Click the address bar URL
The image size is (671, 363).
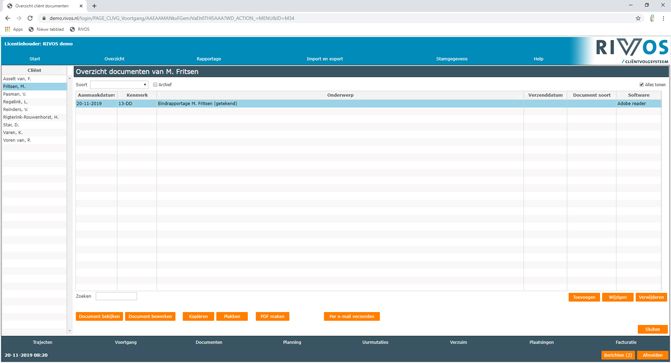coord(172,18)
